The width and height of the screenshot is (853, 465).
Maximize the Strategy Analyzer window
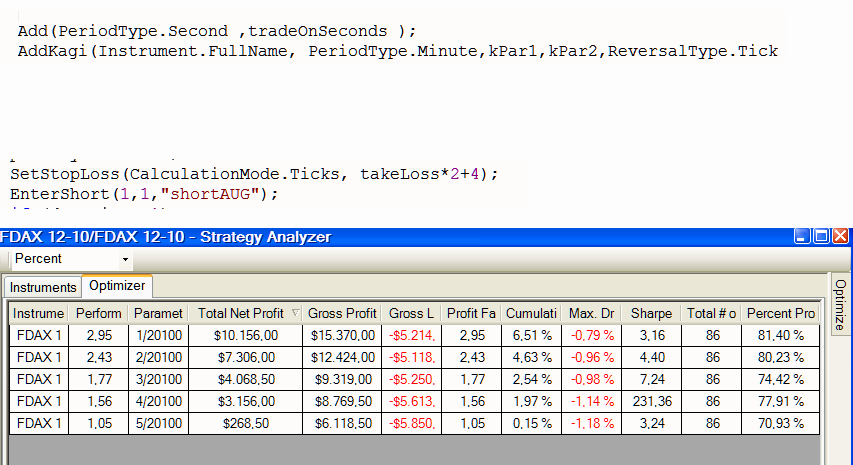(821, 236)
